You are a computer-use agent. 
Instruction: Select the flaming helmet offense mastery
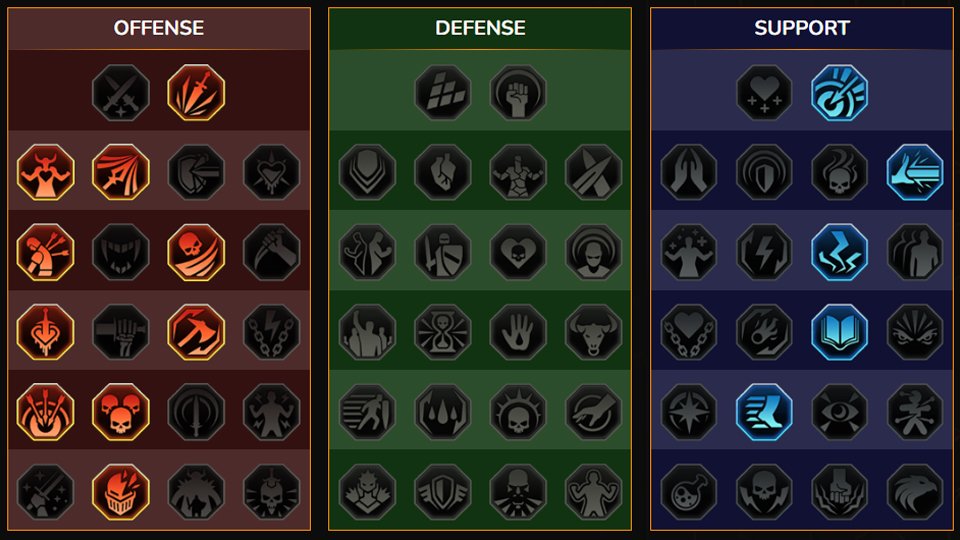[x=121, y=492]
